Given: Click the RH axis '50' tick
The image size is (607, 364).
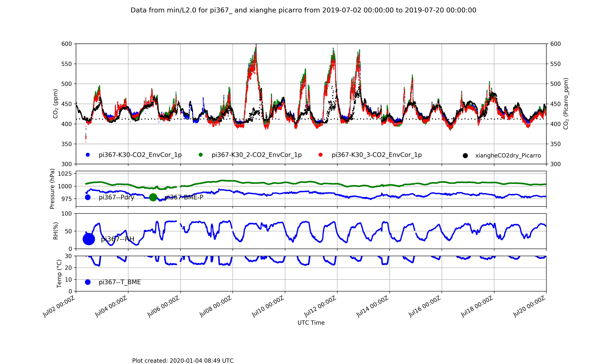Looking at the screenshot, I should coord(68,231).
